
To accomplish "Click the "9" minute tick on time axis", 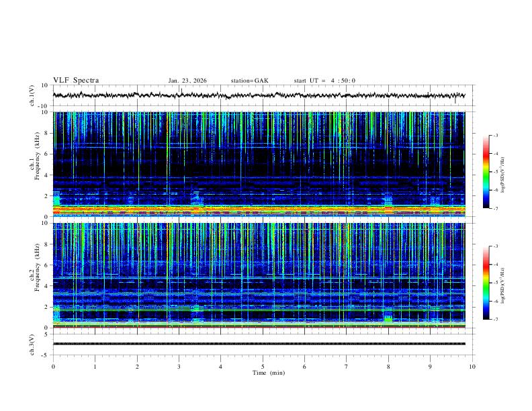I will [430, 367].
